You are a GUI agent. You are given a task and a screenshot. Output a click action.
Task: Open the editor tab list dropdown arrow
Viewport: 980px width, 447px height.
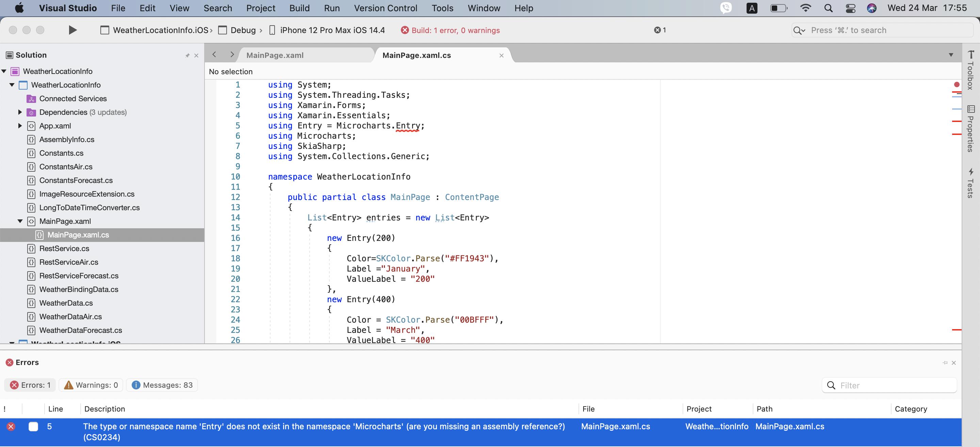(x=951, y=55)
